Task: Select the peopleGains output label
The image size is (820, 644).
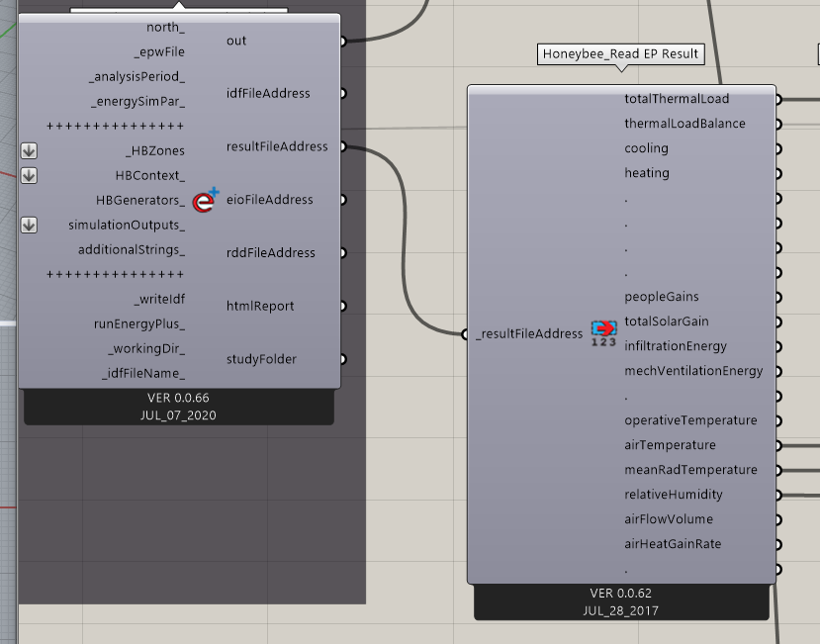Action: pyautogui.click(x=662, y=297)
